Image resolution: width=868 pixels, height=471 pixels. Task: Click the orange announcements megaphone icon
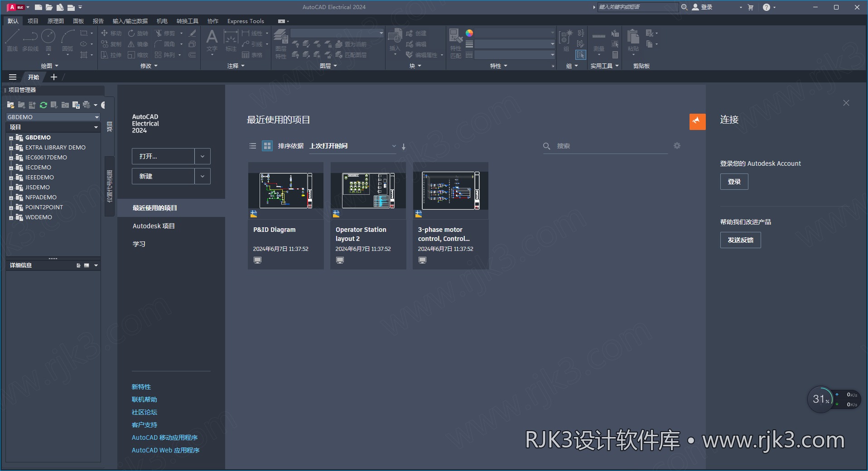(x=697, y=121)
